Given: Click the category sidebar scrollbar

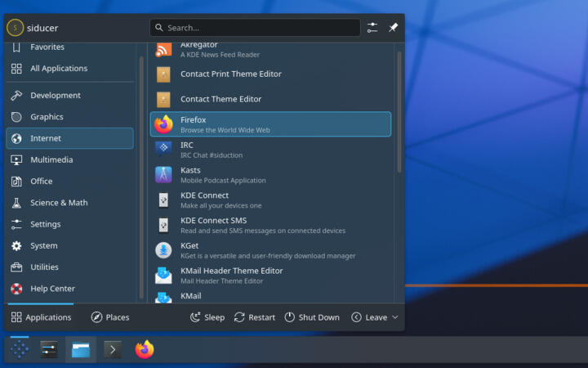Looking at the screenshot, I should point(141,177).
